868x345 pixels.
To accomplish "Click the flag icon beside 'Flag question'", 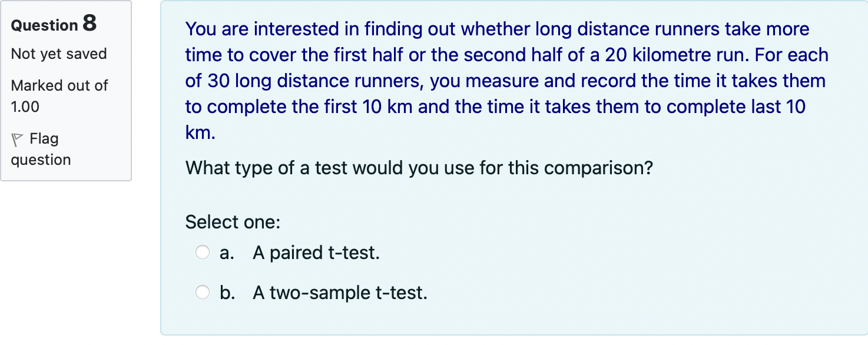I will tap(15, 138).
